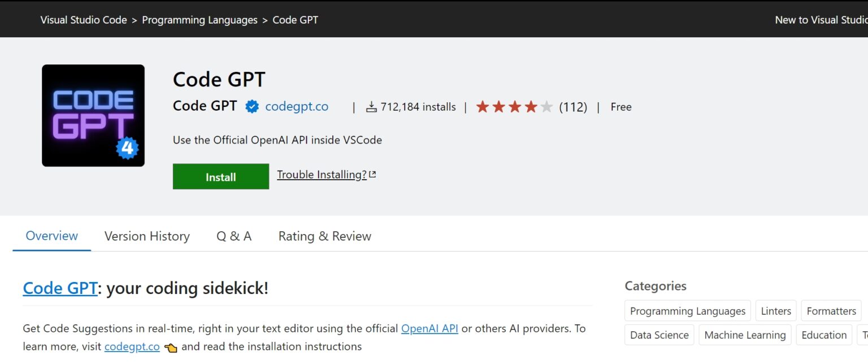Click the installs download icon
The image size is (868, 364).
click(x=371, y=107)
